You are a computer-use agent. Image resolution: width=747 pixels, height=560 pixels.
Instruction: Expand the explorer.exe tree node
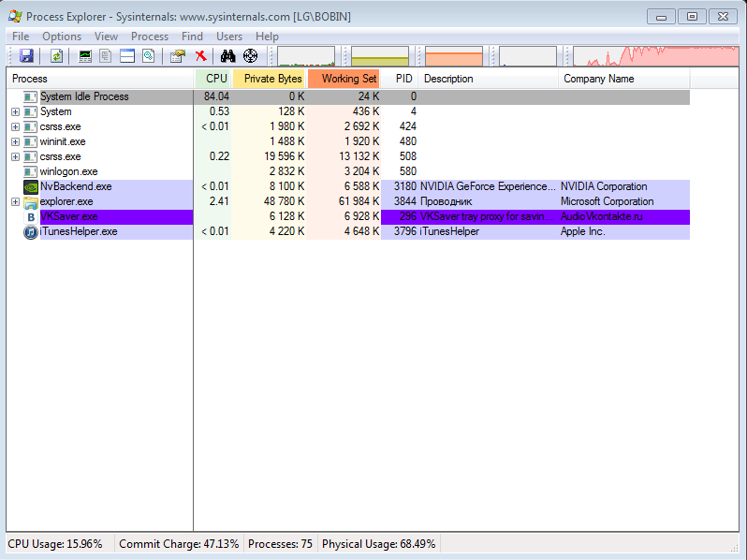point(15,202)
